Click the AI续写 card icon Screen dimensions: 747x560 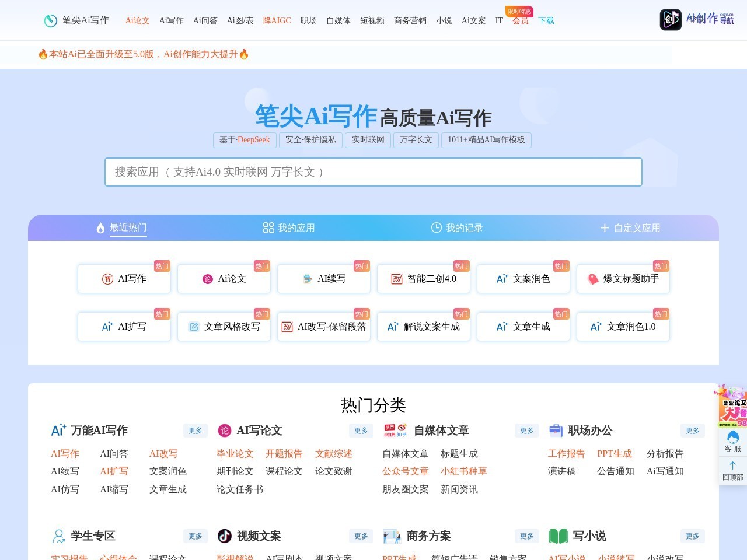click(308, 279)
